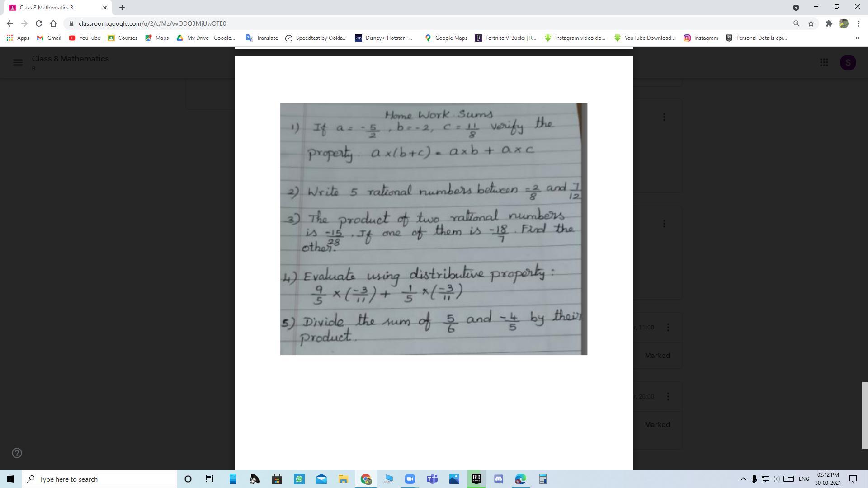Open the Chrome extensions puzzle icon
Image resolution: width=868 pixels, height=488 pixels.
pyautogui.click(x=829, y=23)
